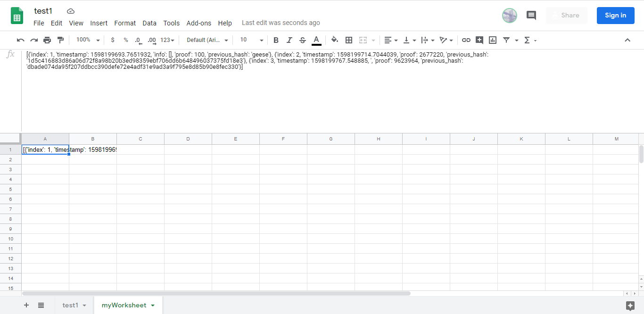Open vertical align dropdown
This screenshot has width=644, height=314.
click(410, 40)
